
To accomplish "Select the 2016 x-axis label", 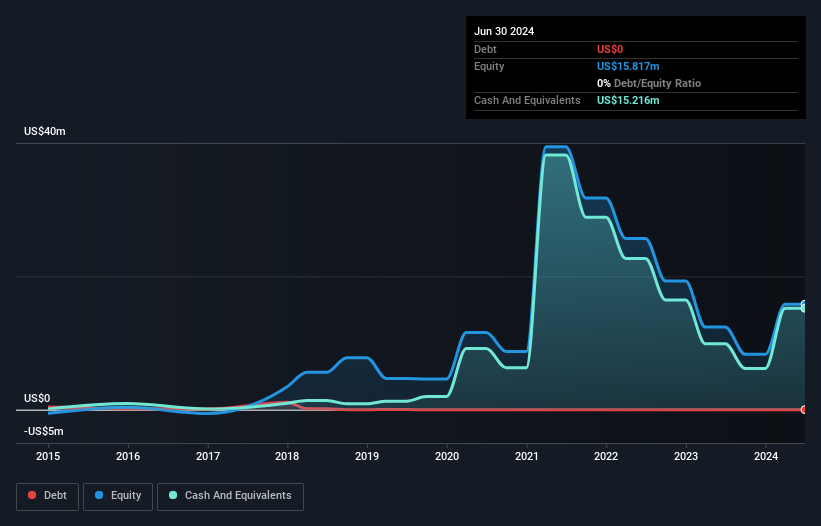I will click(x=128, y=456).
